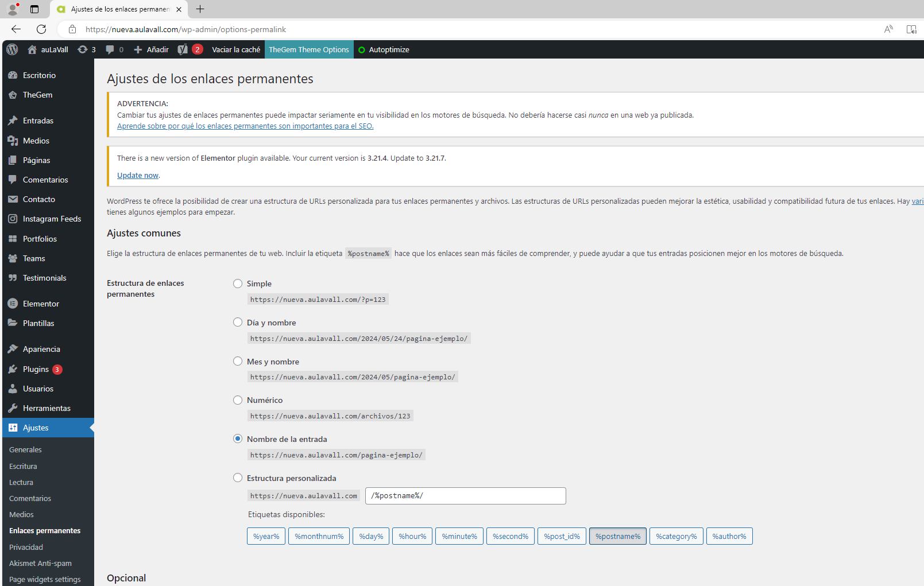This screenshot has width=924, height=586.
Task: Click the Testimonials quote icon
Action: 13,278
